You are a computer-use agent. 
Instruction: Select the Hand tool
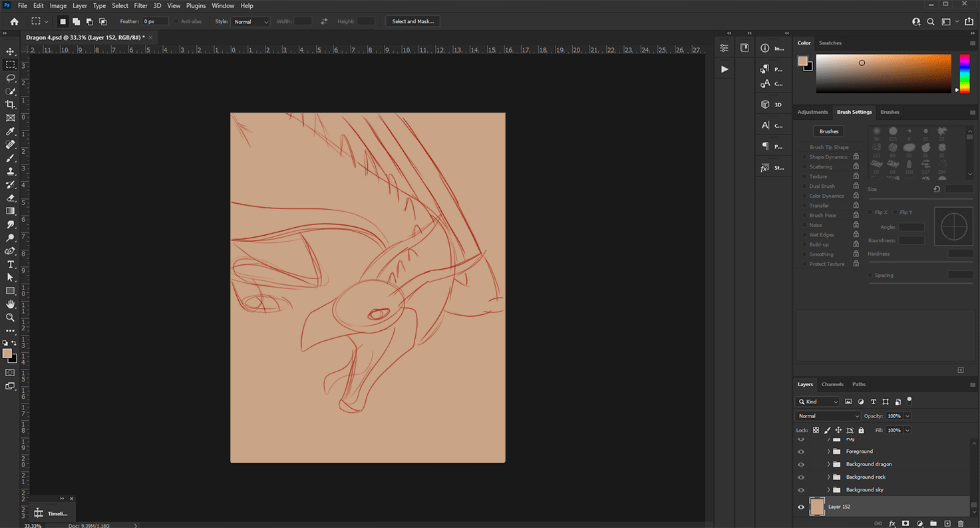click(x=10, y=304)
